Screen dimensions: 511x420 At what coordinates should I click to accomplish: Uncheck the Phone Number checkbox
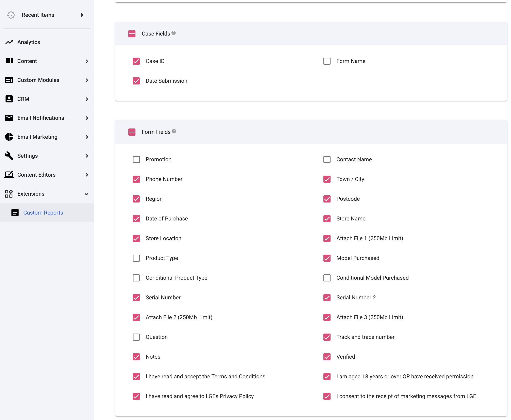tap(136, 179)
